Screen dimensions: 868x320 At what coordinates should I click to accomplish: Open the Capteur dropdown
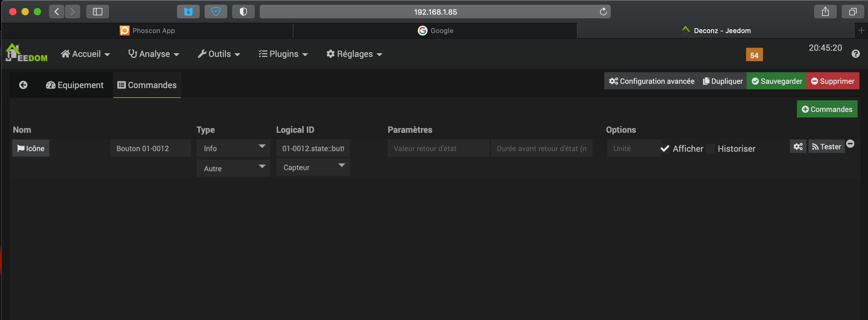(x=313, y=167)
